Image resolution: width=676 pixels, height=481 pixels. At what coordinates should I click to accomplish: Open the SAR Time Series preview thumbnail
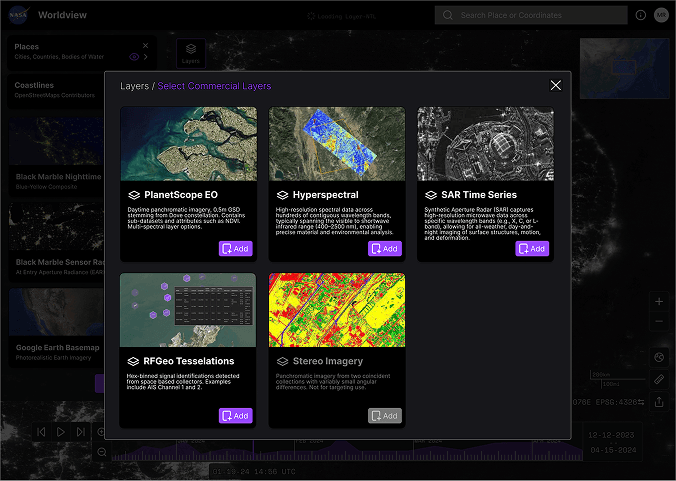click(485, 144)
